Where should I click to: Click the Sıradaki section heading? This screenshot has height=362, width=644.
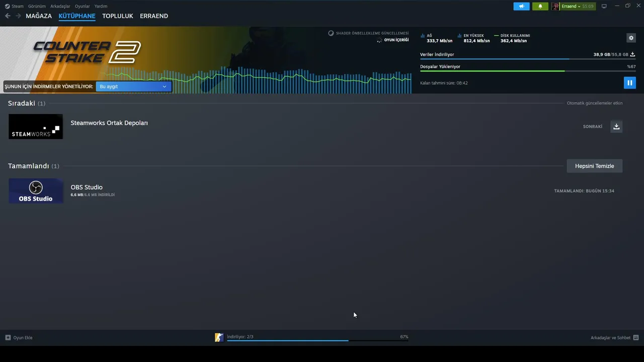click(x=22, y=103)
